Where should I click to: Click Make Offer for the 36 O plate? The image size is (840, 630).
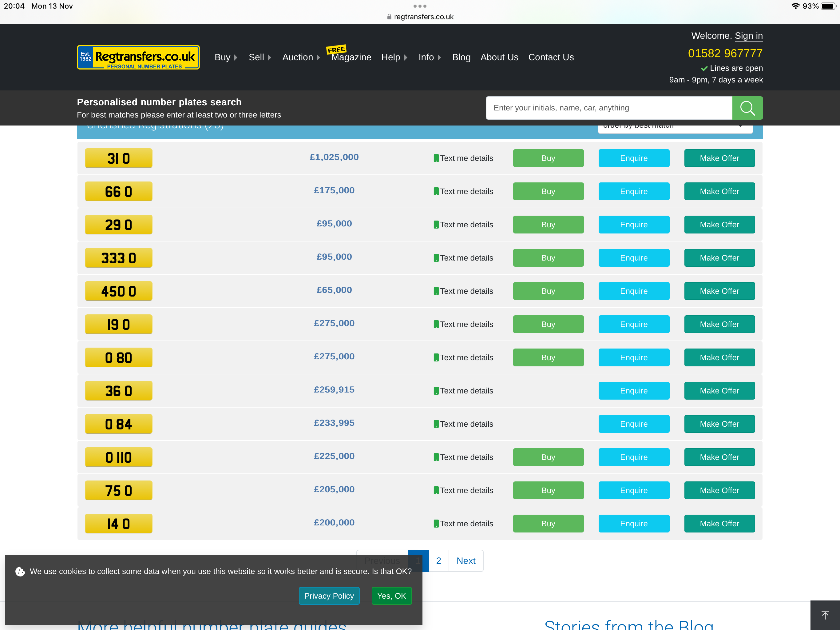(719, 391)
